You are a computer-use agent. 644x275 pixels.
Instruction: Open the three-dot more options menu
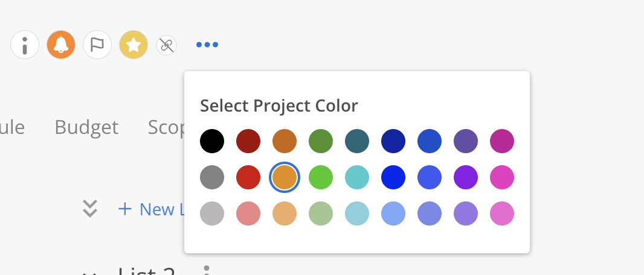(207, 45)
